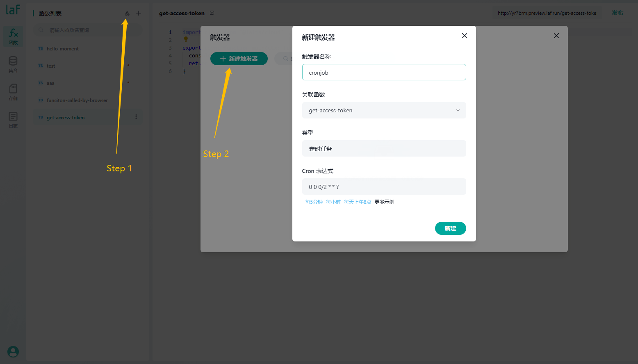This screenshot has width=638, height=364.
Task: Open the 更多示例 link
Action: (384, 202)
